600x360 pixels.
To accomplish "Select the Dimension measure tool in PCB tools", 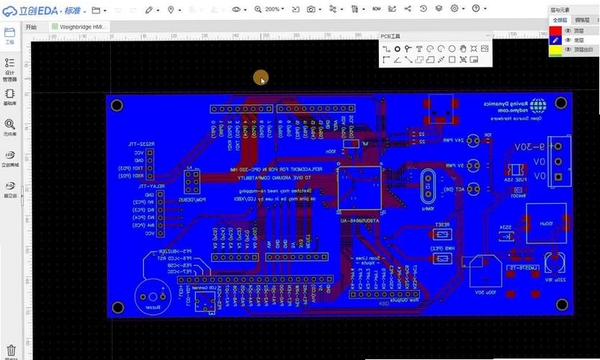I will (x=441, y=60).
